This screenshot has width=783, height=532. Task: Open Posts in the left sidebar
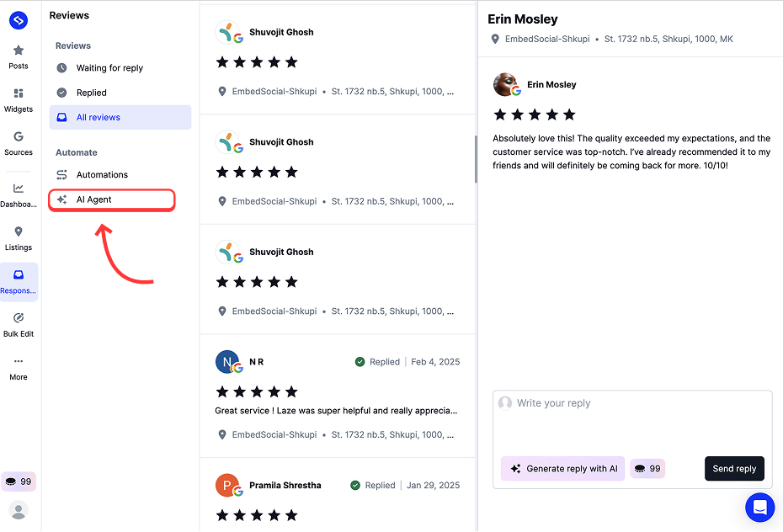[x=19, y=56]
